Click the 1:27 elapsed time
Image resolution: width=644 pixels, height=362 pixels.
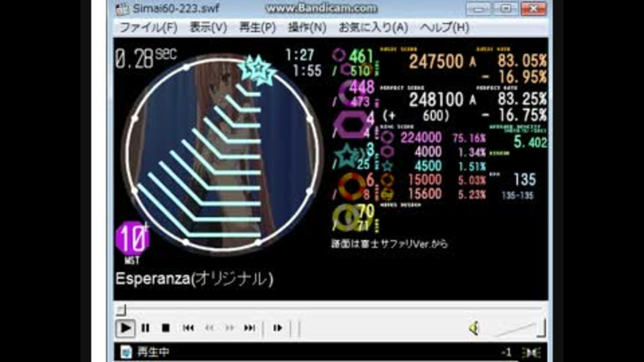(x=300, y=55)
